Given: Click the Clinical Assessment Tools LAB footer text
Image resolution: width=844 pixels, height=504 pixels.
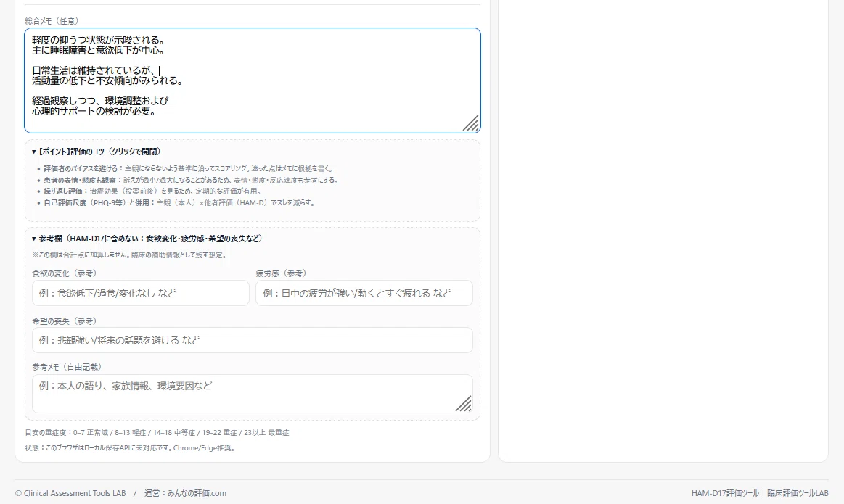Looking at the screenshot, I should point(75,493).
